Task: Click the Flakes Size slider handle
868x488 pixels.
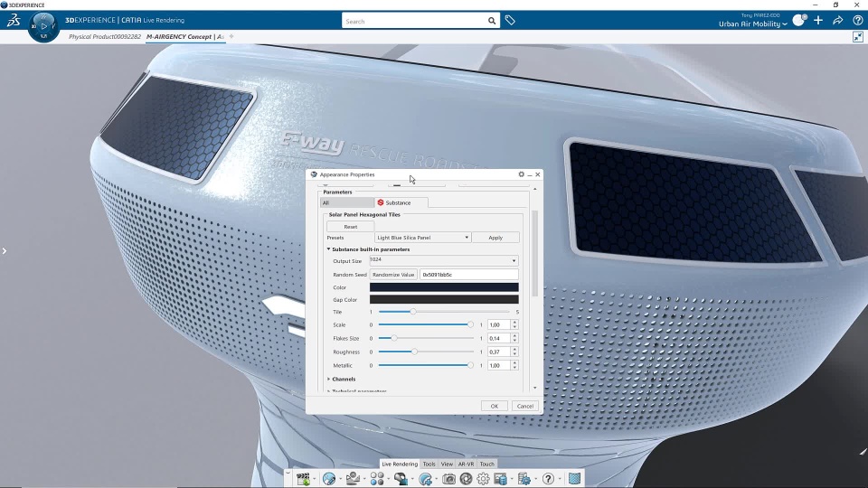Action: tap(394, 337)
